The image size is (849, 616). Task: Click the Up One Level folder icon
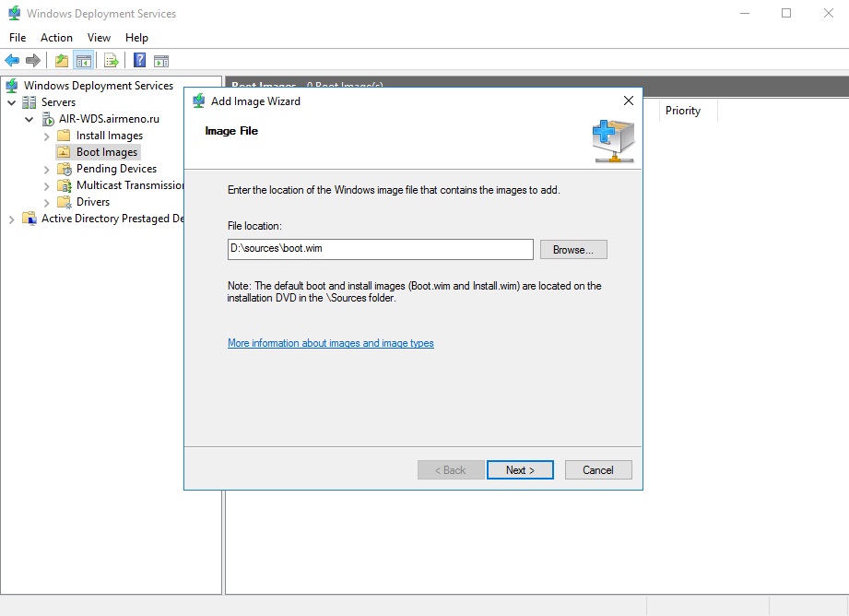(61, 61)
